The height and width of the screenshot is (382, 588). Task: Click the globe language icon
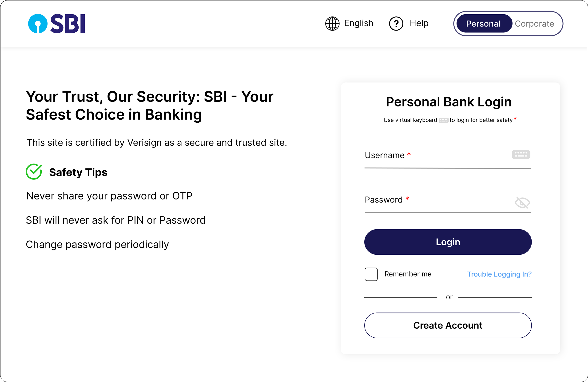(x=332, y=24)
